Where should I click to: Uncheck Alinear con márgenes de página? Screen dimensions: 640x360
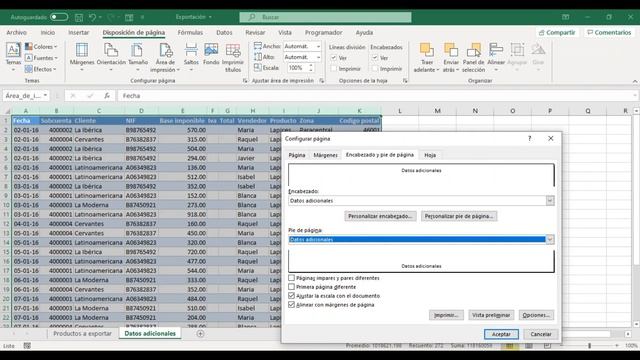291,305
